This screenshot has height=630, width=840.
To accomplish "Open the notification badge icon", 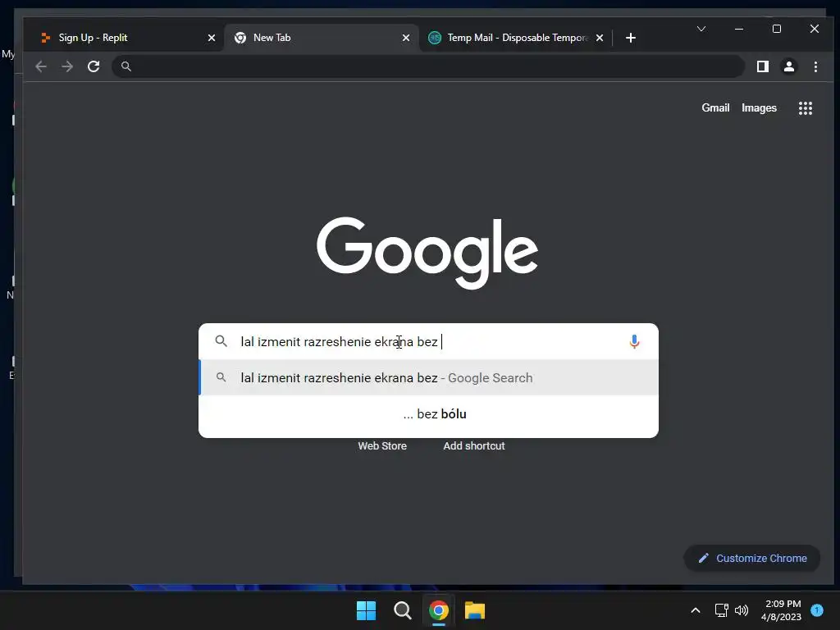I will [x=817, y=609].
